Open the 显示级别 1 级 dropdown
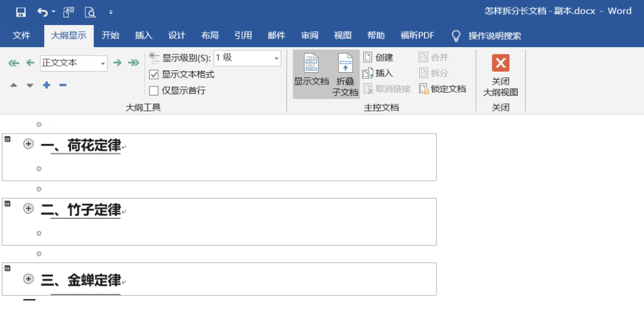 (x=277, y=58)
